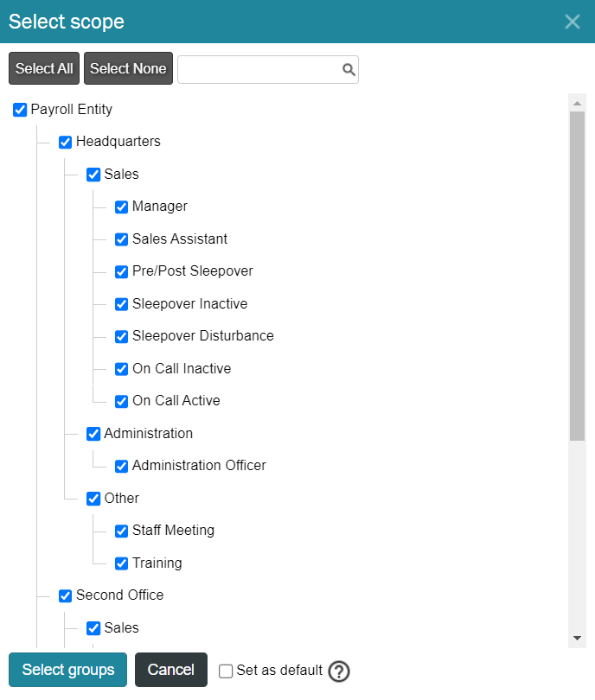Confirm with the Select groups button
595x700 pixels.
68,670
